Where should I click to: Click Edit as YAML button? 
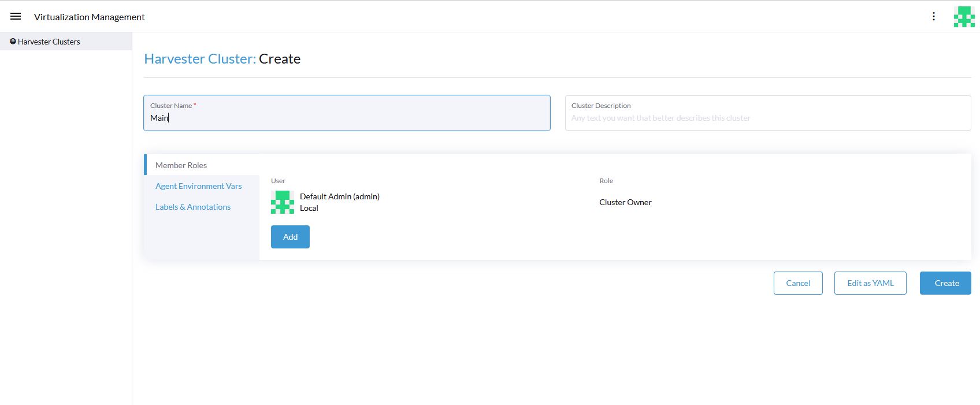tap(870, 283)
